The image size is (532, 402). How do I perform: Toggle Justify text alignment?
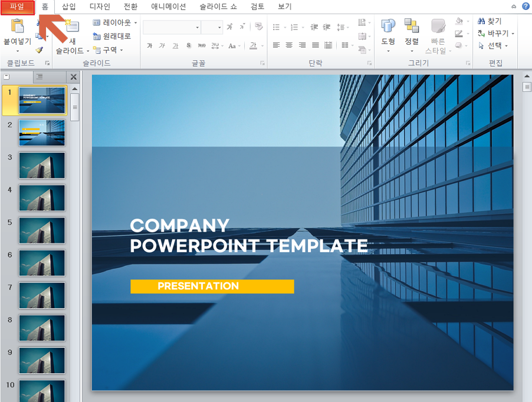(x=315, y=45)
